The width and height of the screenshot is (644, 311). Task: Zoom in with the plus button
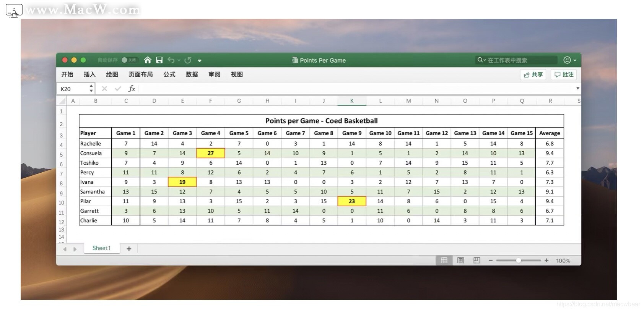[546, 260]
